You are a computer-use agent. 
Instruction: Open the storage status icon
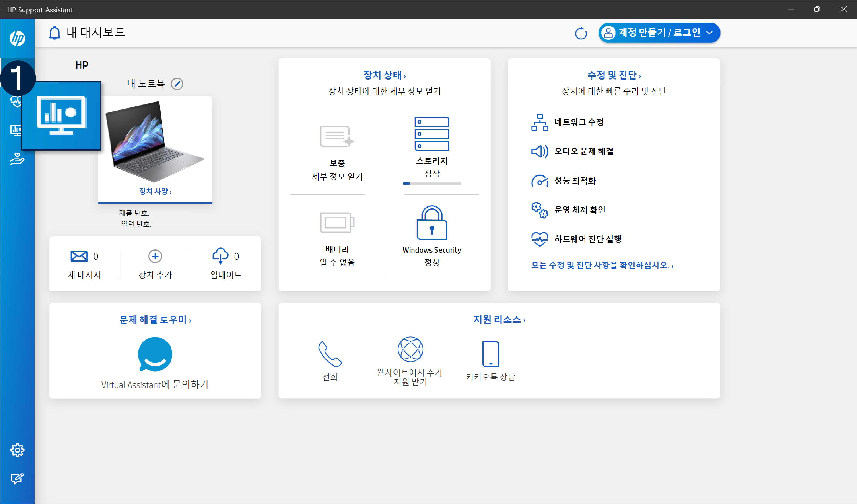tap(432, 134)
